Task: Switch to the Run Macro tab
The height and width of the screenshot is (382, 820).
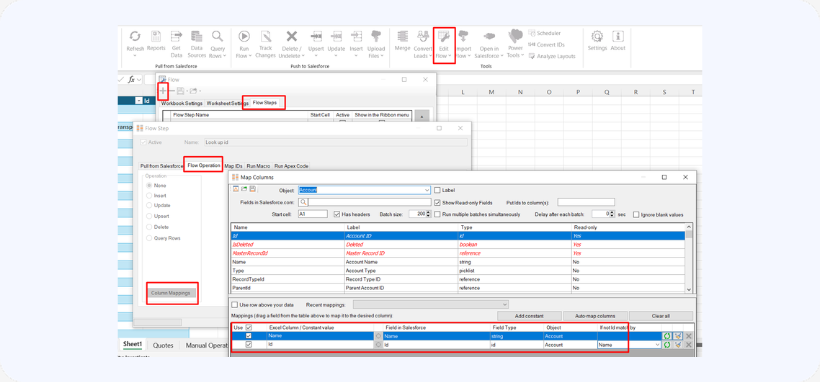Action: tap(258, 166)
